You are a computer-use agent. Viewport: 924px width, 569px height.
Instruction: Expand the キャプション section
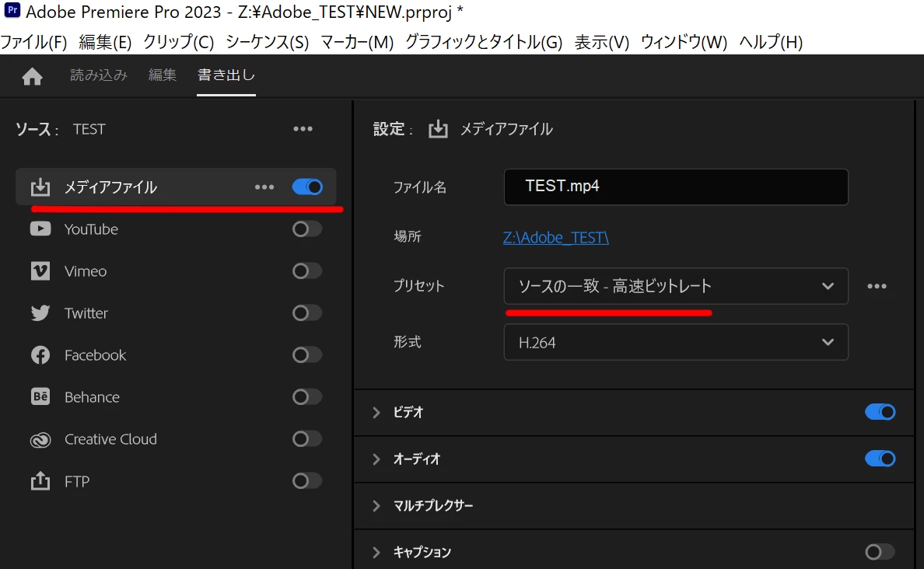[376, 552]
